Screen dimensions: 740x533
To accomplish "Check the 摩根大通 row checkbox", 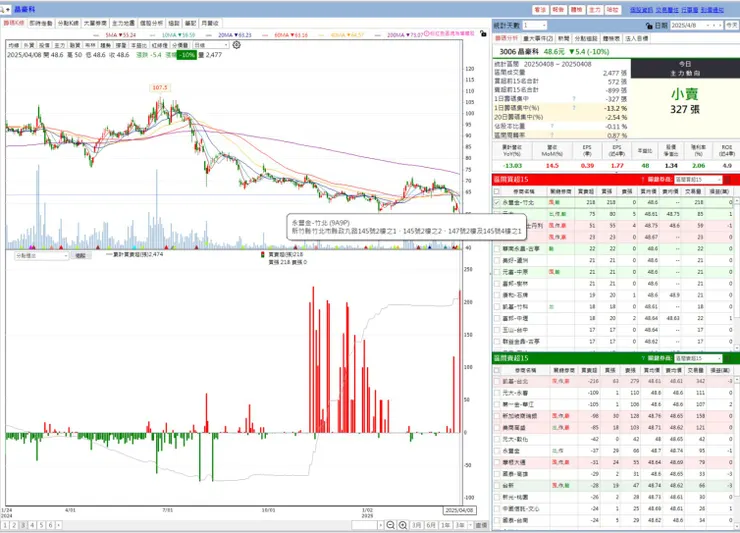I will tap(496, 462).
